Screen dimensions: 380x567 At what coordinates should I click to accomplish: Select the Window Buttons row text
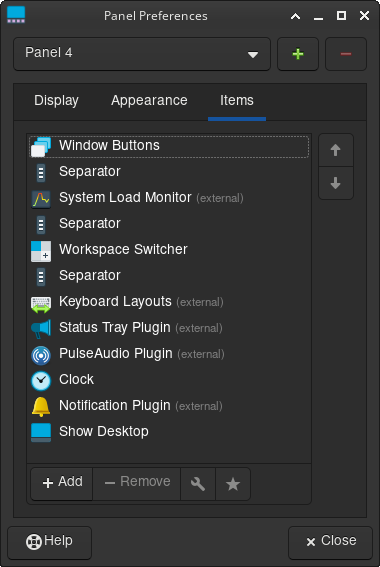click(109, 145)
